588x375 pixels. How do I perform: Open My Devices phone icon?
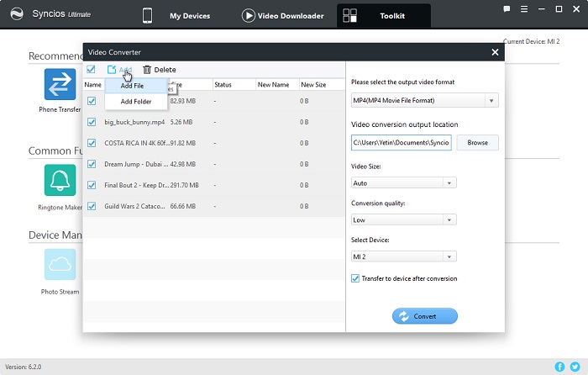pos(147,16)
